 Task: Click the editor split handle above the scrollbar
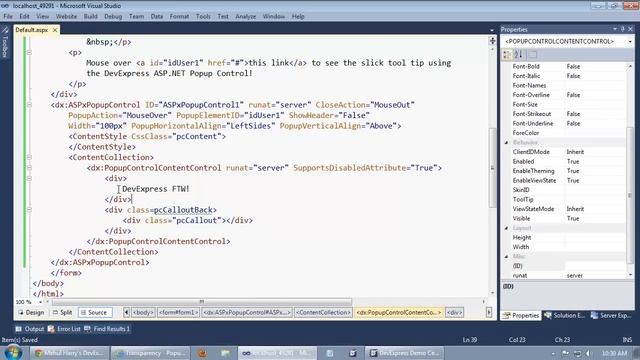(x=492, y=40)
